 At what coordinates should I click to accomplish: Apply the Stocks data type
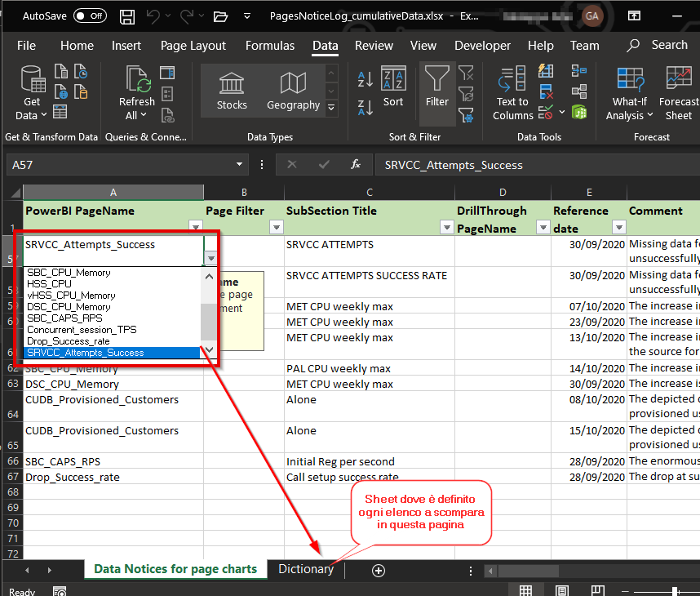(231, 90)
